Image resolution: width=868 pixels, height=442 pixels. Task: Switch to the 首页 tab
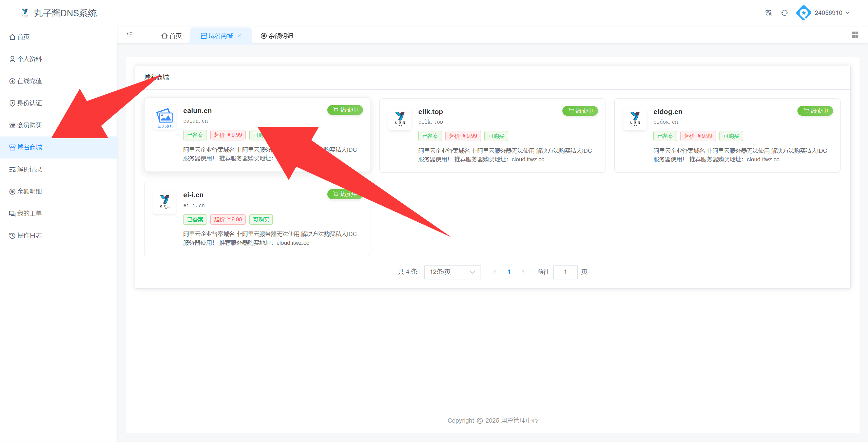pyautogui.click(x=172, y=36)
